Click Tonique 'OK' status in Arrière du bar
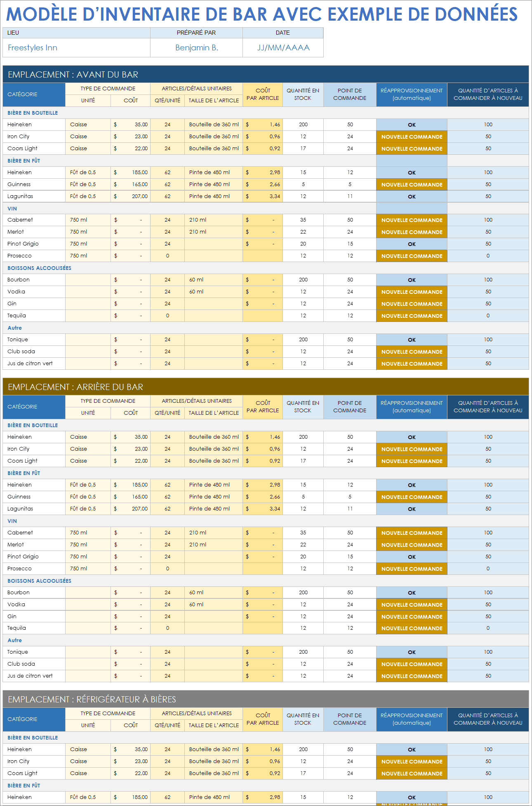The width and height of the screenshot is (532, 806). [x=412, y=652]
